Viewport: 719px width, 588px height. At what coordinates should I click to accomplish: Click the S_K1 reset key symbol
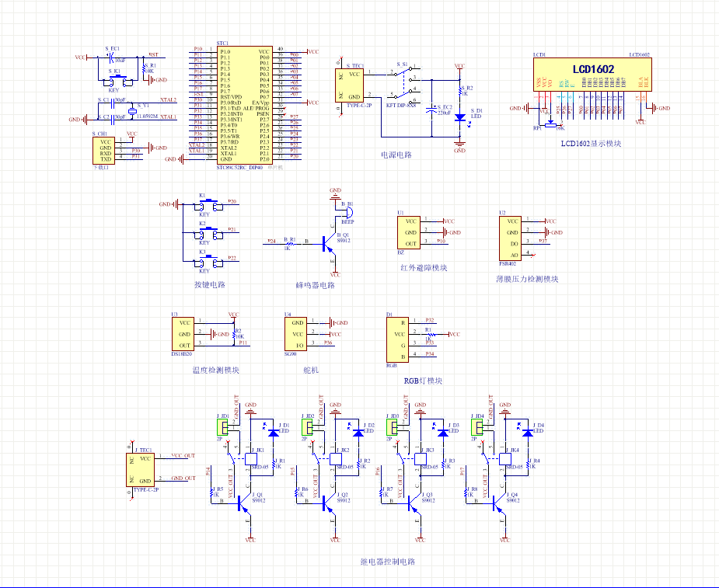[117, 79]
